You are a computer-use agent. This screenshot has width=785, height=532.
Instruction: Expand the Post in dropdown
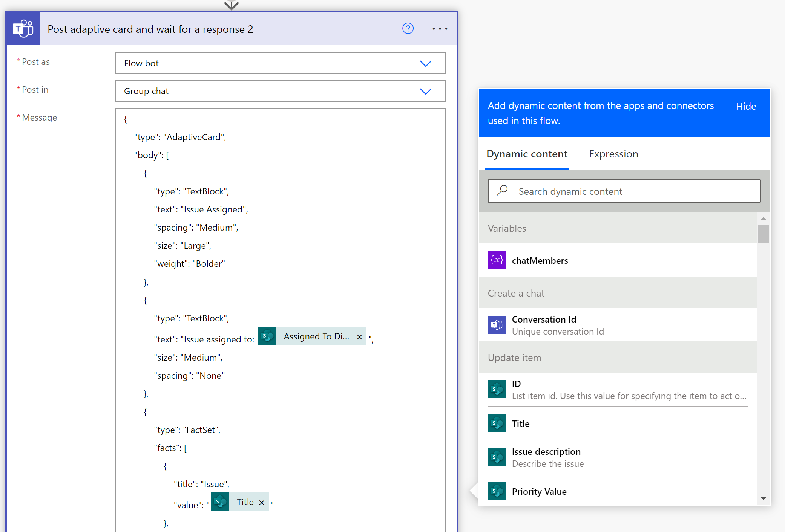[x=425, y=91]
